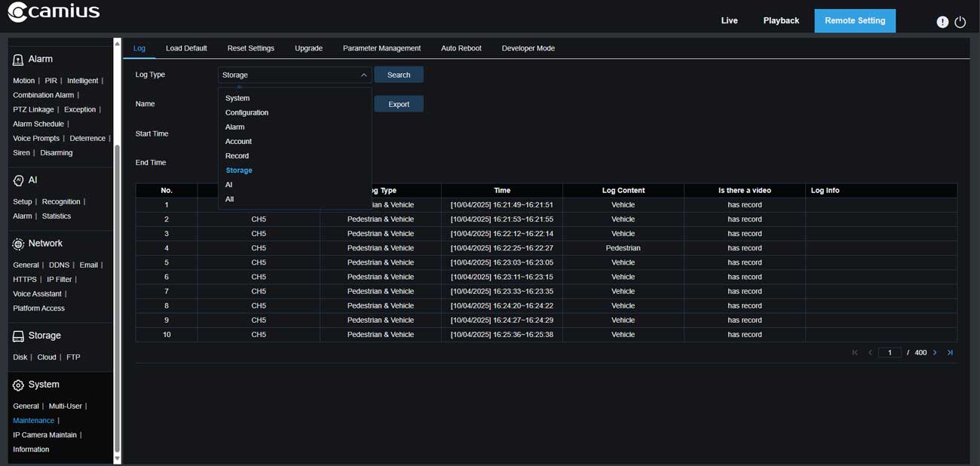Open Disarming settings
The width and height of the screenshot is (980, 466).
57,152
